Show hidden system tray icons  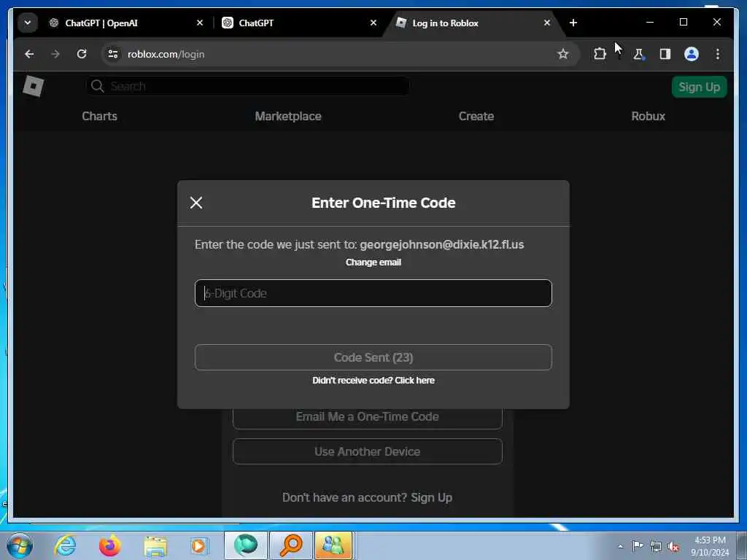[x=620, y=547]
